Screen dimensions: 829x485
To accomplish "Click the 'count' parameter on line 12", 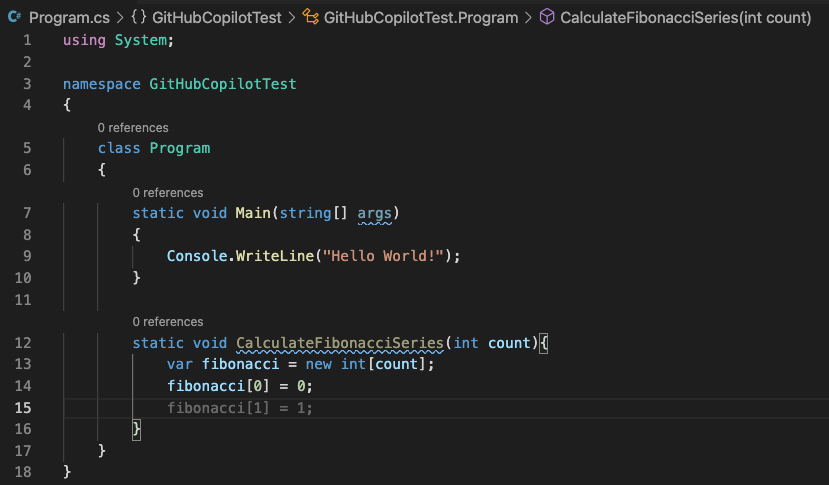I will (x=509, y=343).
